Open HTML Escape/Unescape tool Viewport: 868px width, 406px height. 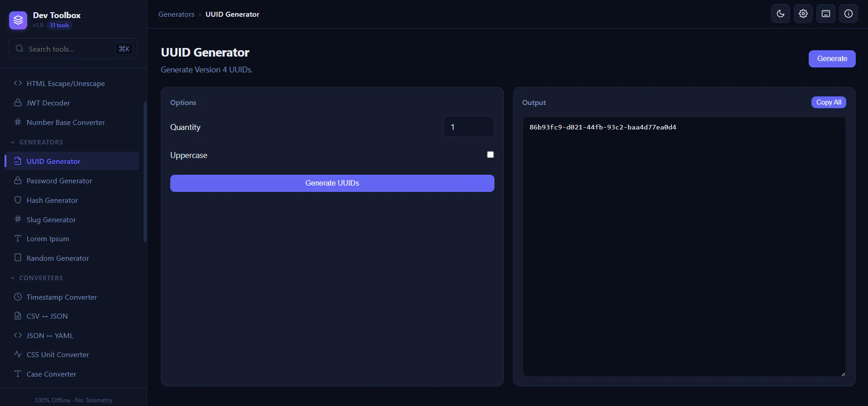[72, 83]
